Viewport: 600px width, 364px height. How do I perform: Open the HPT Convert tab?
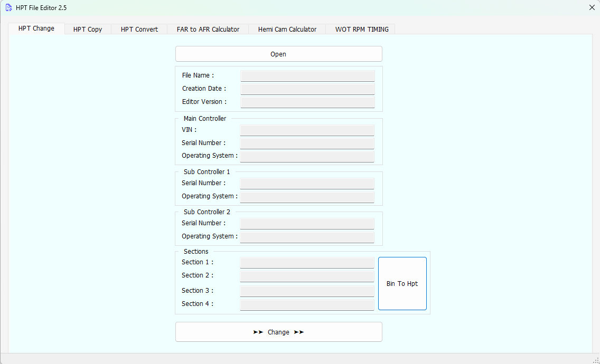[x=139, y=30]
